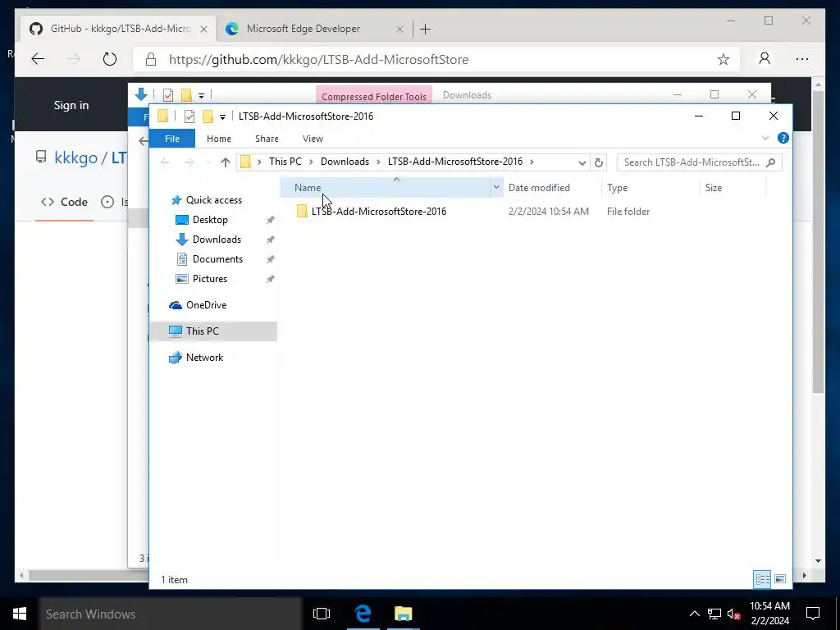
Task: Click the pin icon beside Documents
Action: [271, 260]
